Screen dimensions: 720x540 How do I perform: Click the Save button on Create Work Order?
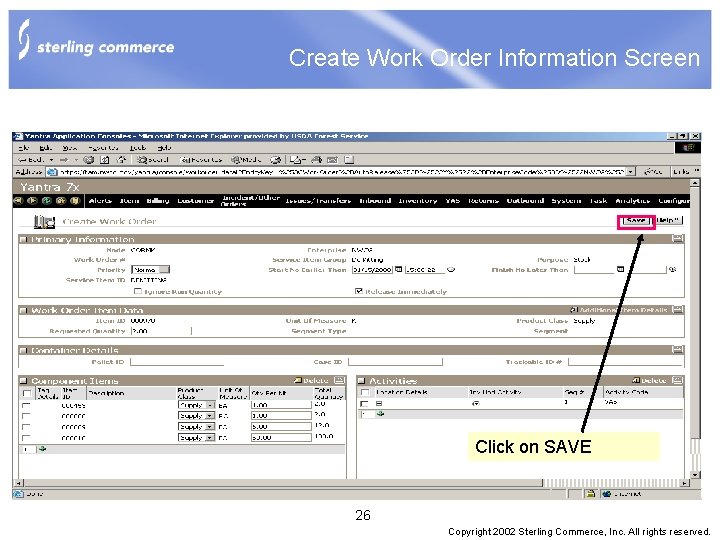point(635,221)
